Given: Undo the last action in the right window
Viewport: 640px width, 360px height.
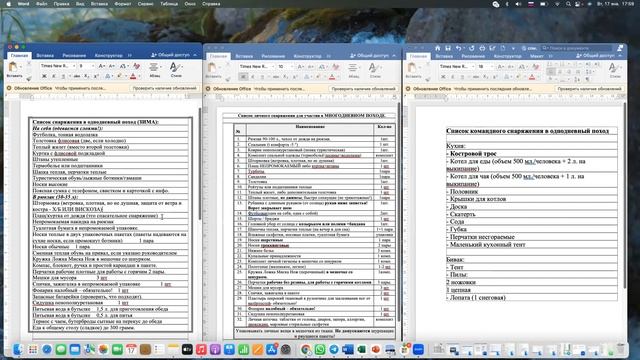Looking at the screenshot, I should tap(459, 48).
